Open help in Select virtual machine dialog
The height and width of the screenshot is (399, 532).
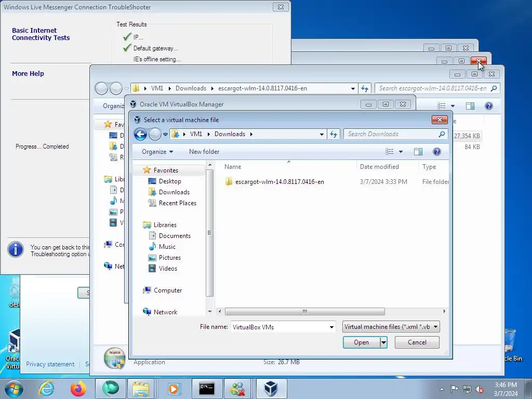point(436,152)
